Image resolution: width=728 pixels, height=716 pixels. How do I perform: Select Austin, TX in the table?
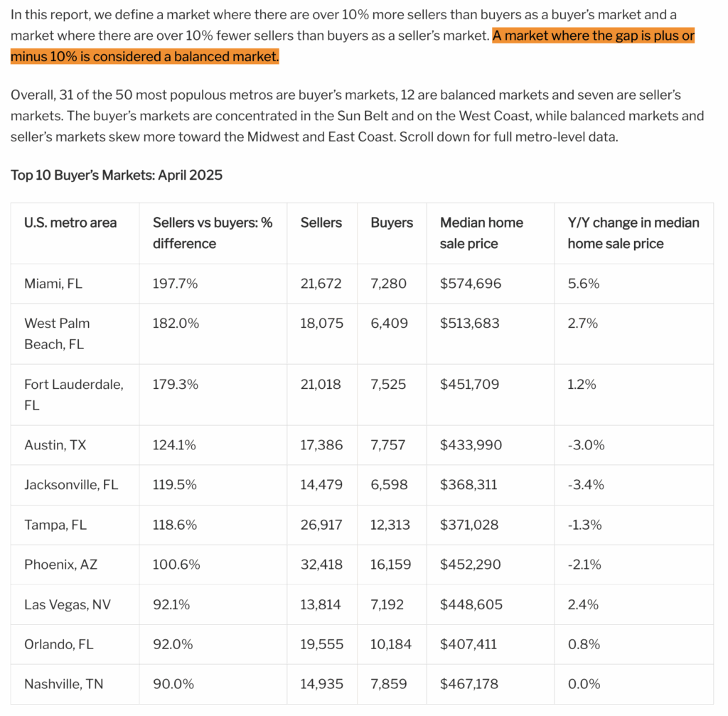pyautogui.click(x=55, y=445)
